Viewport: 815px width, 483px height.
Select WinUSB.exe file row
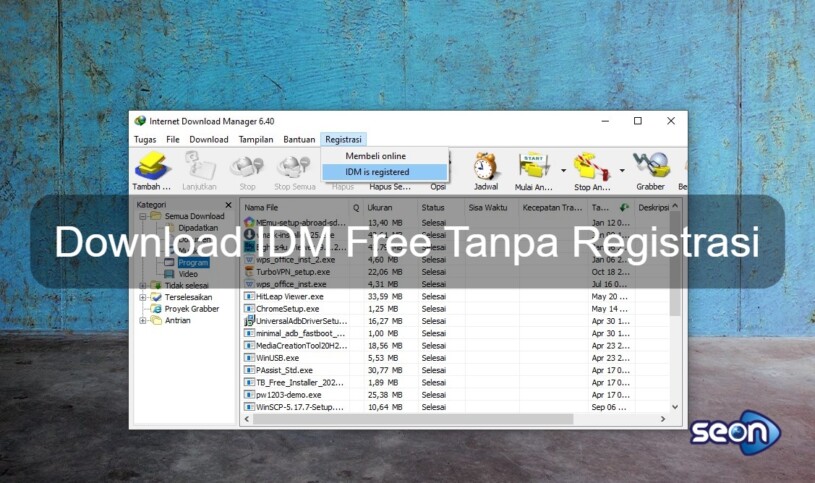click(455, 358)
